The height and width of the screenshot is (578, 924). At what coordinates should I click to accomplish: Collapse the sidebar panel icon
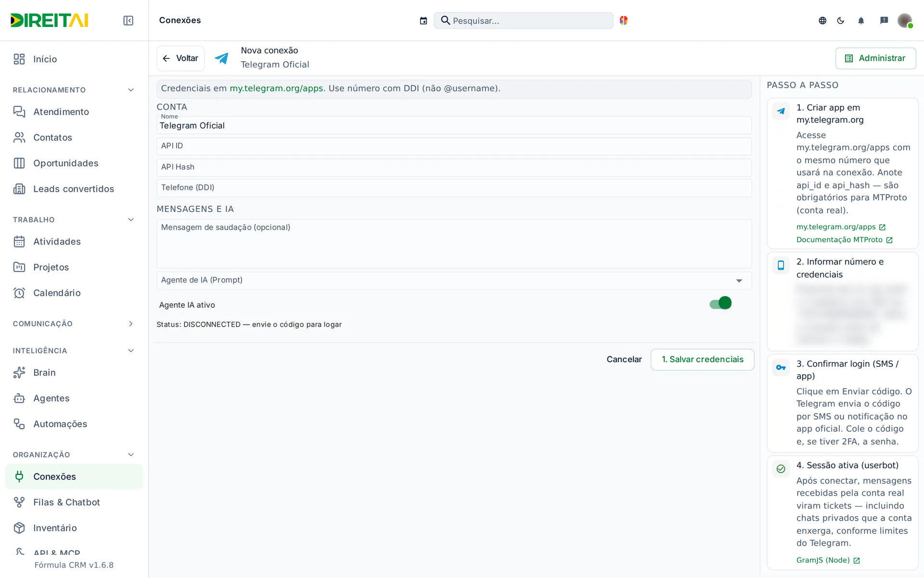point(128,20)
